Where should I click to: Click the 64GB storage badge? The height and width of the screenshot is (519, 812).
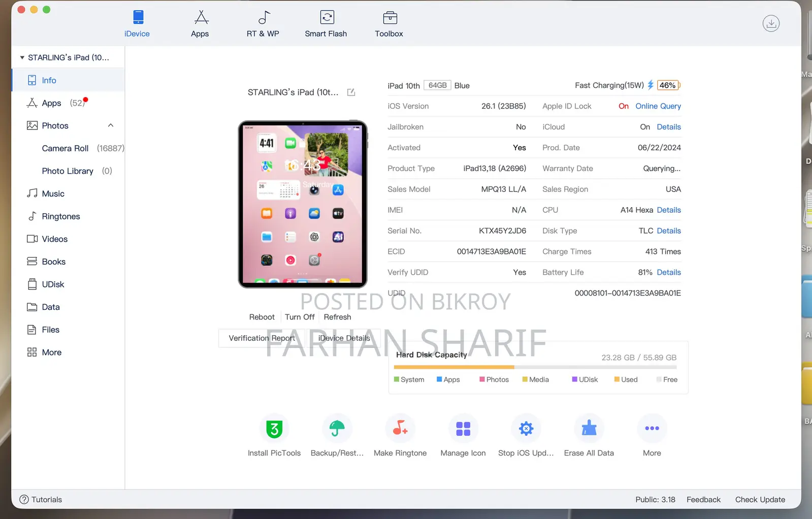(437, 85)
